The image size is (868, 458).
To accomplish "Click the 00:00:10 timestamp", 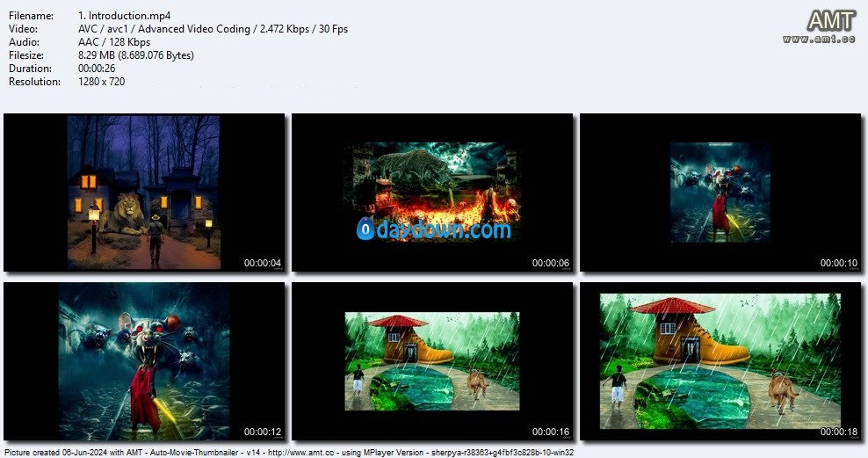I will coord(839,263).
